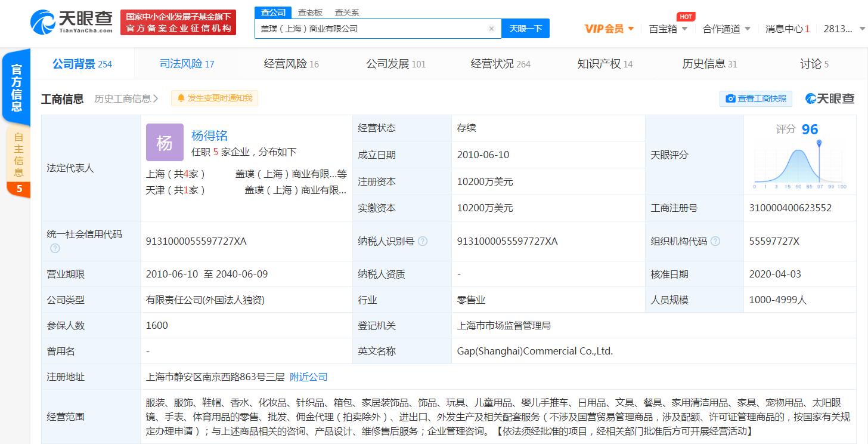Click the 天眼查 logo icon
The width and height of the screenshot is (868, 444).
(x=43, y=23)
